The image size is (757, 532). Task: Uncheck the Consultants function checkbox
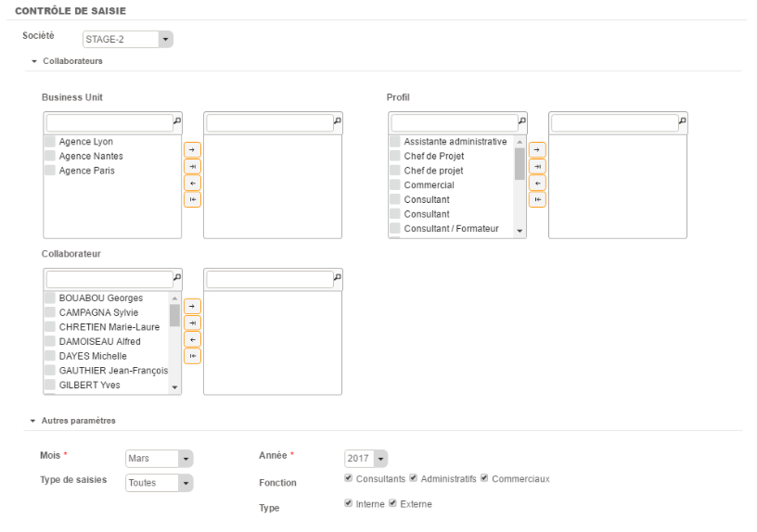point(349,478)
